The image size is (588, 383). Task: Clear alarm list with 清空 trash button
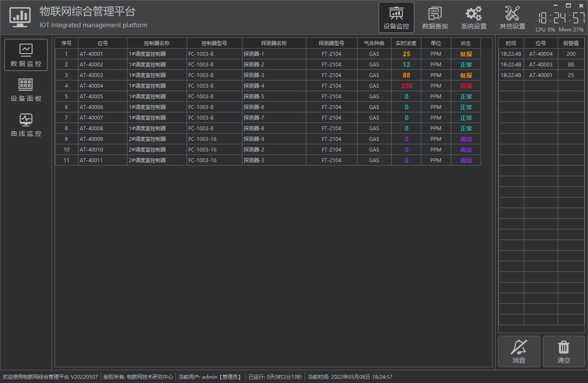coord(563,352)
